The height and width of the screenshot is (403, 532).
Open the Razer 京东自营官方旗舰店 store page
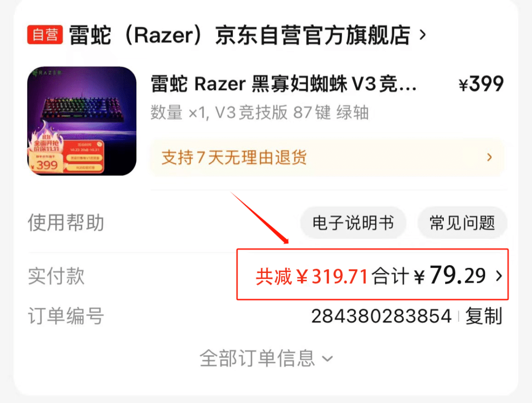[x=240, y=35]
